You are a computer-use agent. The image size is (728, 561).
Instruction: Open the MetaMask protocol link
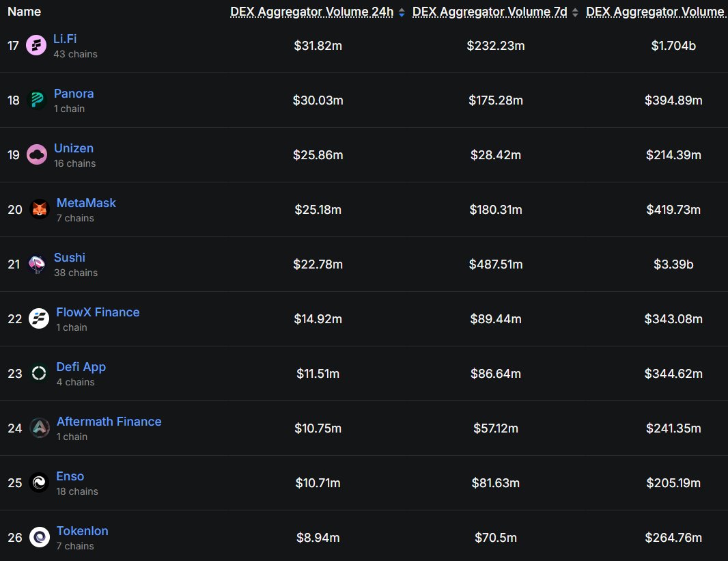[86, 203]
